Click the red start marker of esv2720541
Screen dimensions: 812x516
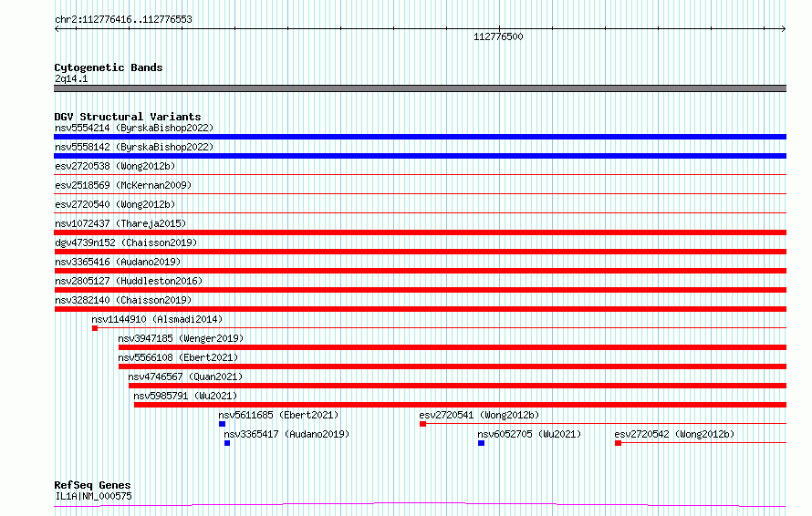423,424
